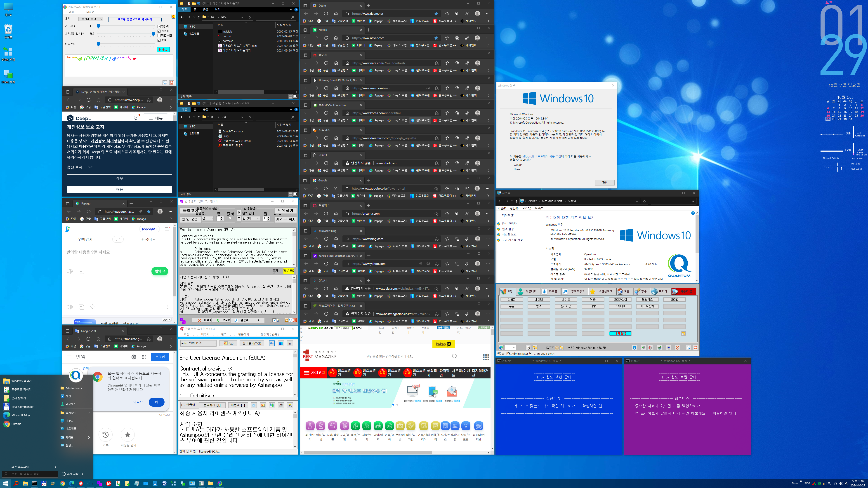The width and height of the screenshot is (868, 488).
Task: Click the 빈도수 slider handle
Action: point(98,26)
